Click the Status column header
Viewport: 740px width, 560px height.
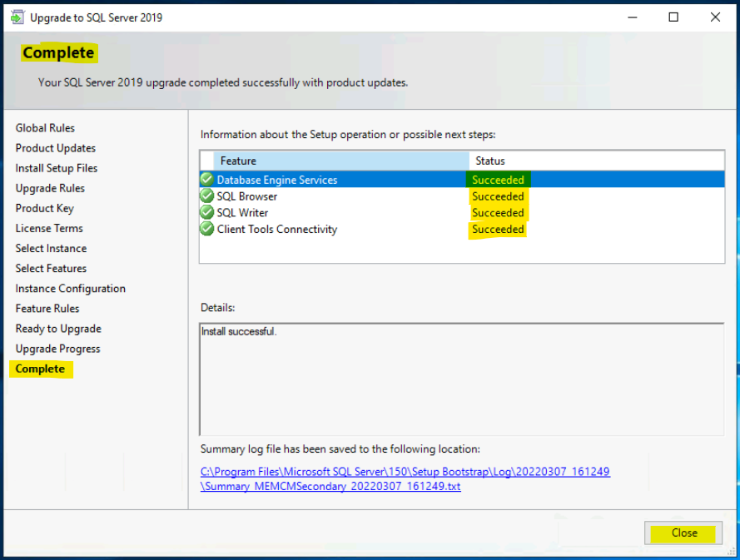pos(597,161)
